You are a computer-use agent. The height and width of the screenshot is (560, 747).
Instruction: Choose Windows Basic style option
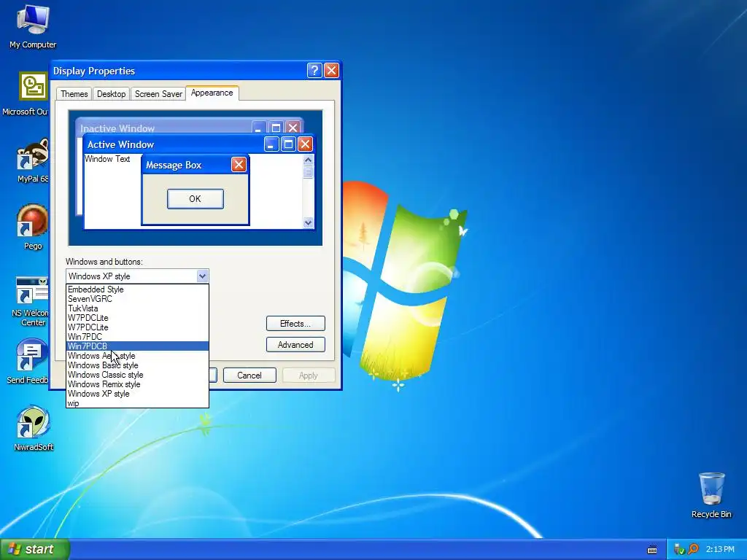137,365
